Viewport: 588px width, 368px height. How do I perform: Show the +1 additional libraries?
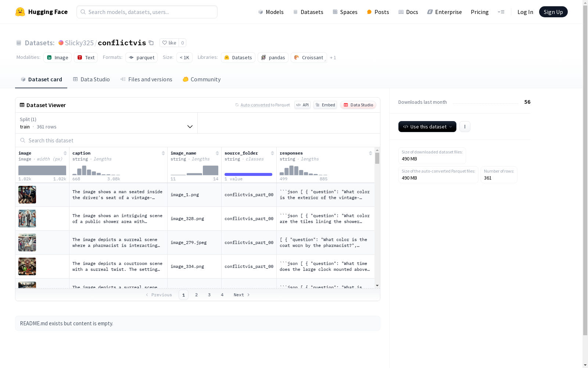pyautogui.click(x=333, y=57)
